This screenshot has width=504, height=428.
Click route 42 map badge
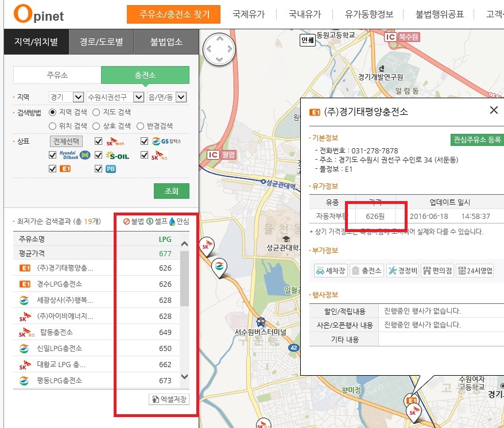(294, 348)
